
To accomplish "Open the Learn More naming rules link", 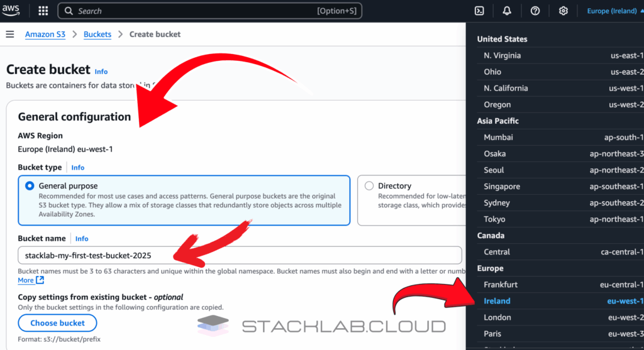I will 25,280.
